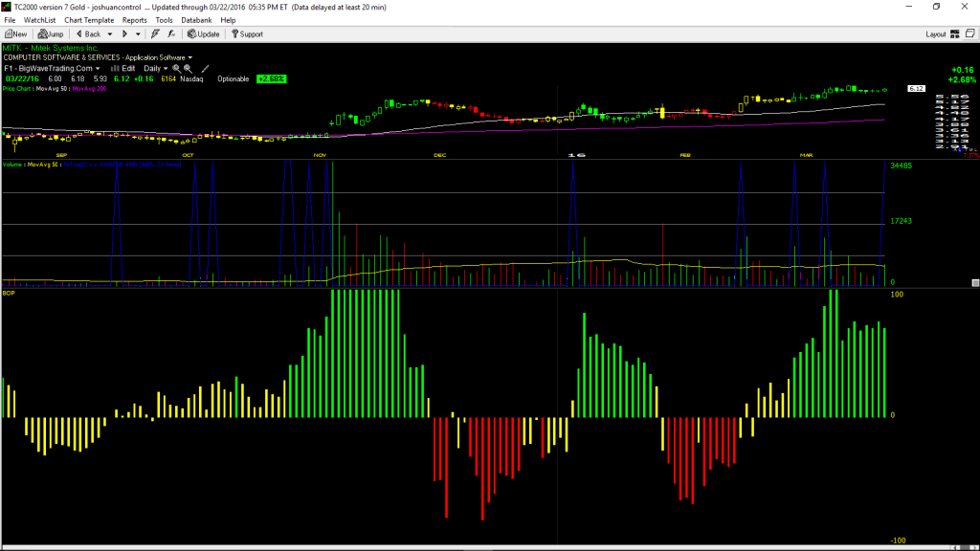Click the Optionable label
This screenshot has height=551, width=980.
[234, 79]
